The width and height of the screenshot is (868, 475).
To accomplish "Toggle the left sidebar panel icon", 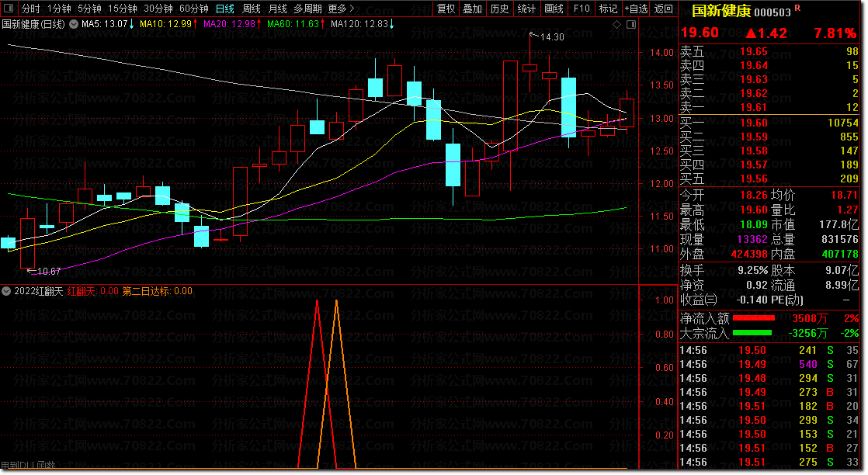I will coord(9,9).
